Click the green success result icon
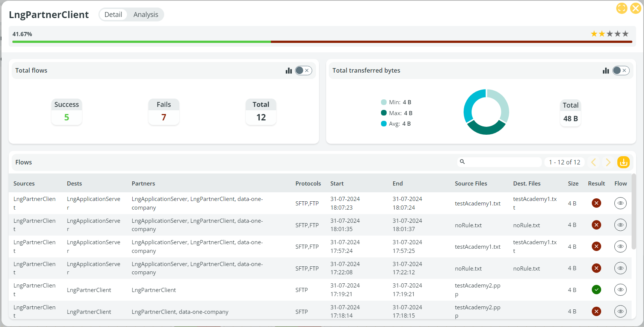 coord(596,290)
